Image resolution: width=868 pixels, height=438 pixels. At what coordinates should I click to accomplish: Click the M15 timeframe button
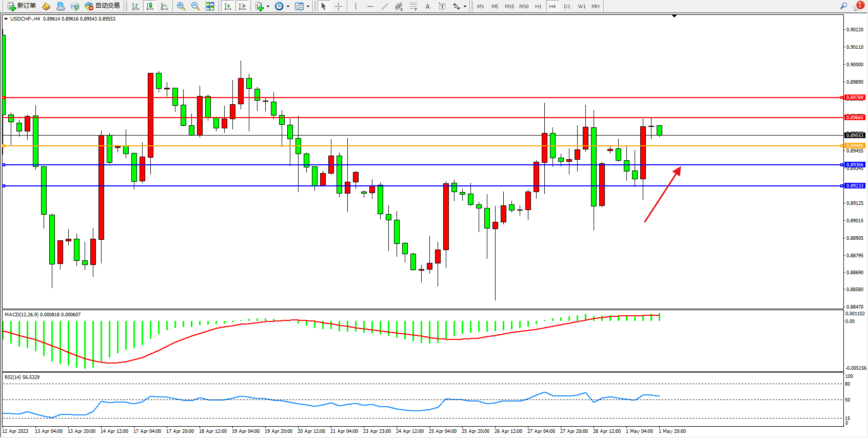pyautogui.click(x=509, y=6)
